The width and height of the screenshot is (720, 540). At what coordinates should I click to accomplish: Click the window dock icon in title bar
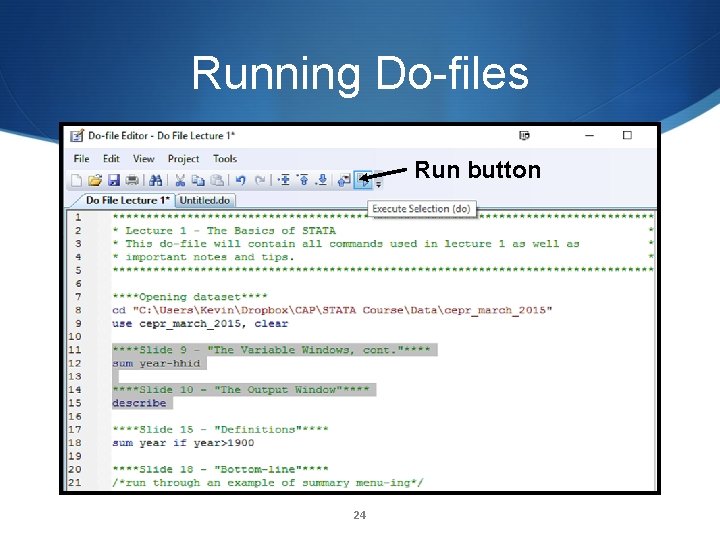click(524, 135)
